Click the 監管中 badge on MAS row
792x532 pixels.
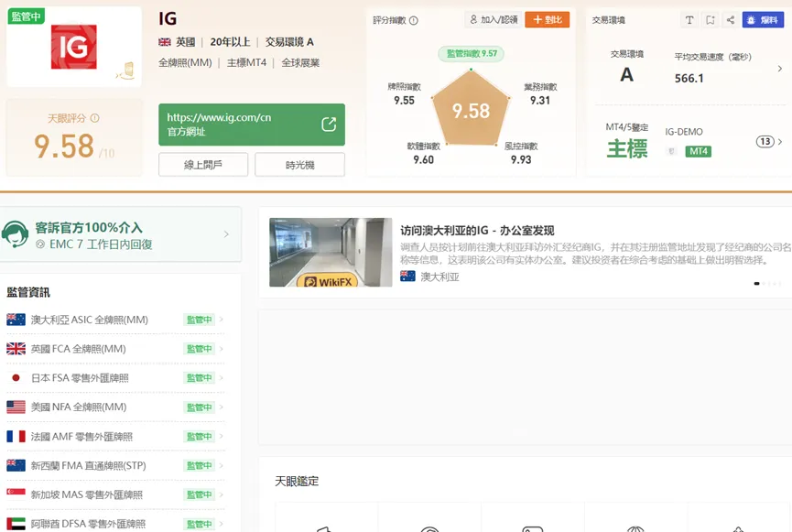[199, 494]
